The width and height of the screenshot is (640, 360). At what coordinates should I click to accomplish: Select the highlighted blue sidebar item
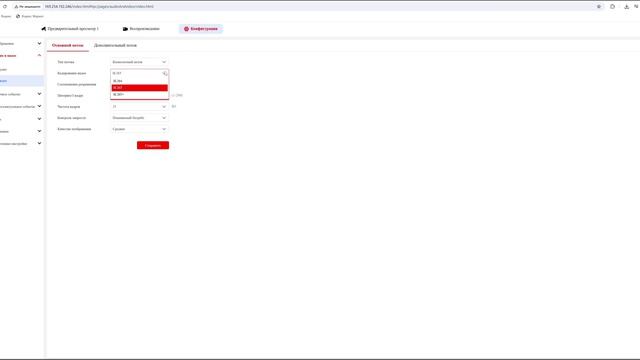(22, 81)
